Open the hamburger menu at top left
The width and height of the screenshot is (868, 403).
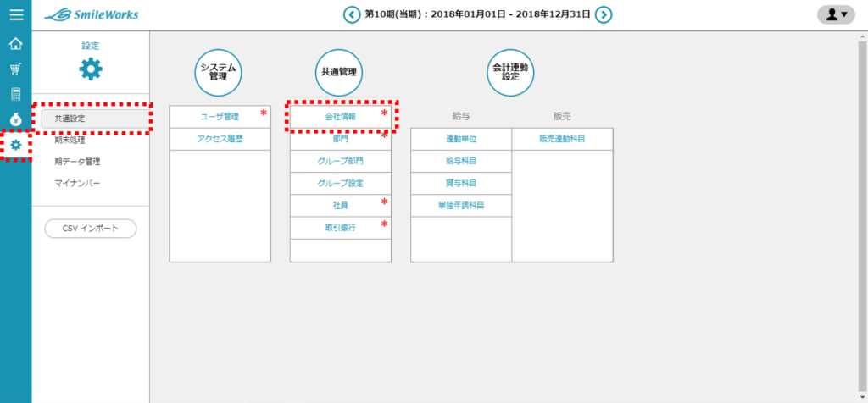point(15,14)
